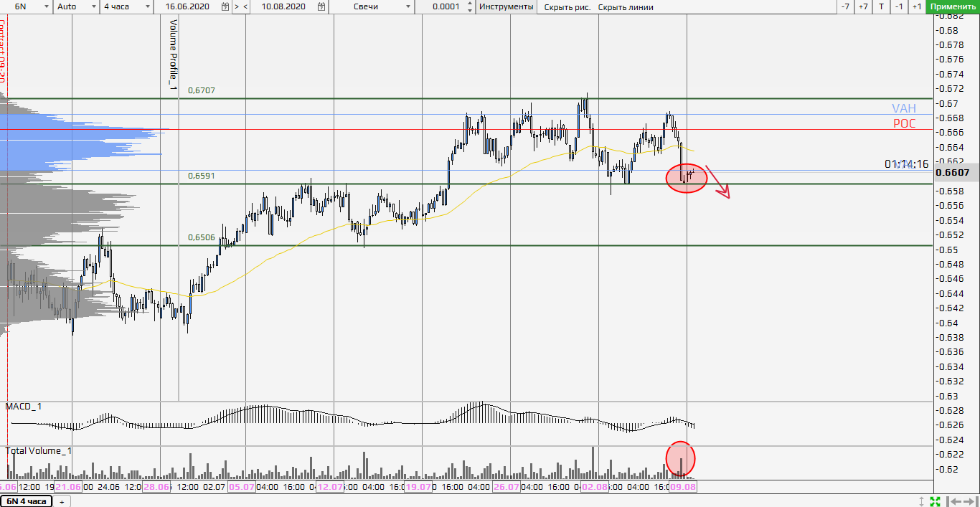Select the '6N 4 часа' tab
Viewport: 980px width, 507px height.
tap(27, 501)
